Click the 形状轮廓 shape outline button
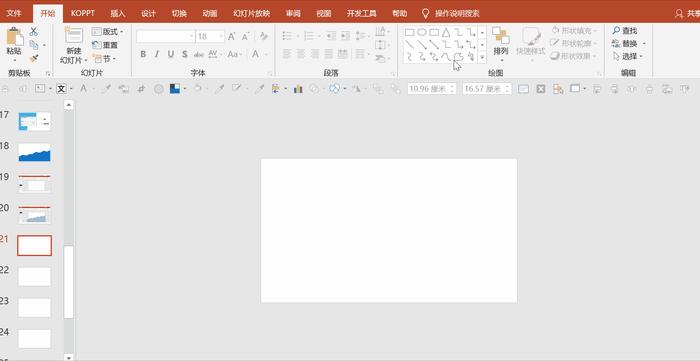Screen dimensions: 700x361 [574, 43]
